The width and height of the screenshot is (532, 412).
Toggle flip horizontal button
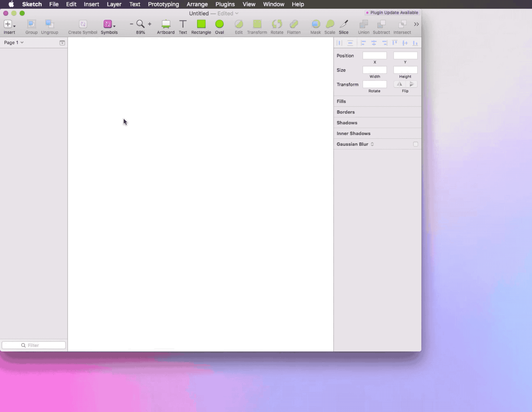[399, 84]
